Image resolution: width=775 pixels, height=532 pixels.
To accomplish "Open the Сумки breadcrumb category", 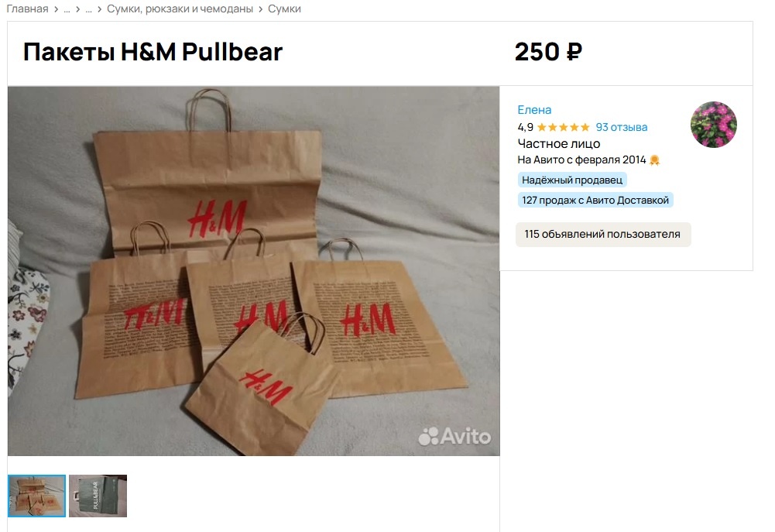I will click(x=284, y=9).
